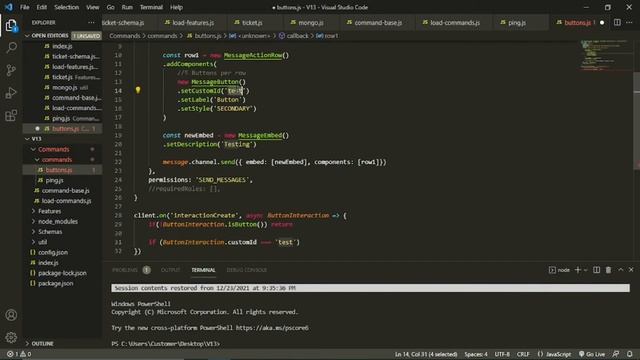Close the terminal panel
Screen dimensions: 640x360
point(631,270)
